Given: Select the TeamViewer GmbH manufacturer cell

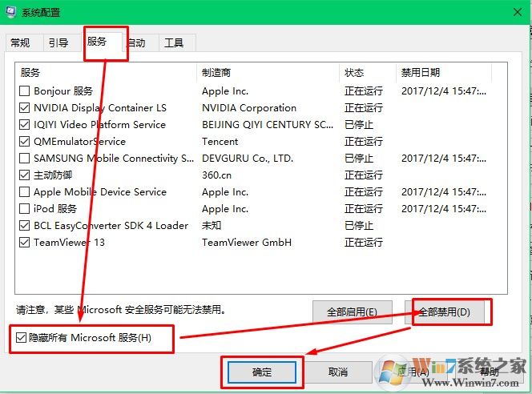Looking at the screenshot, I should 247,243.
